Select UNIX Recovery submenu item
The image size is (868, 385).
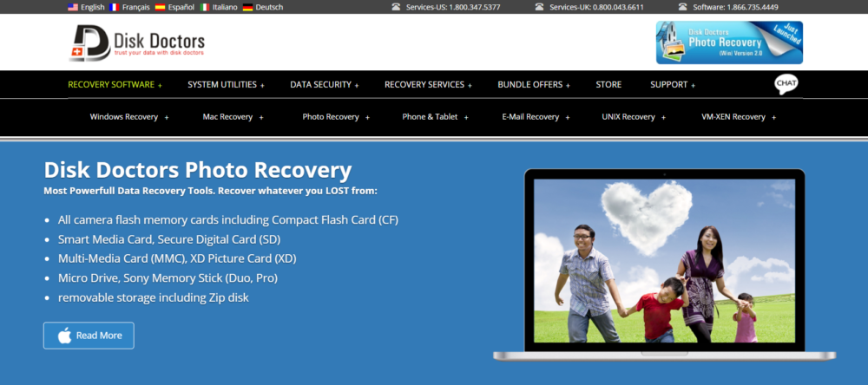pos(628,117)
